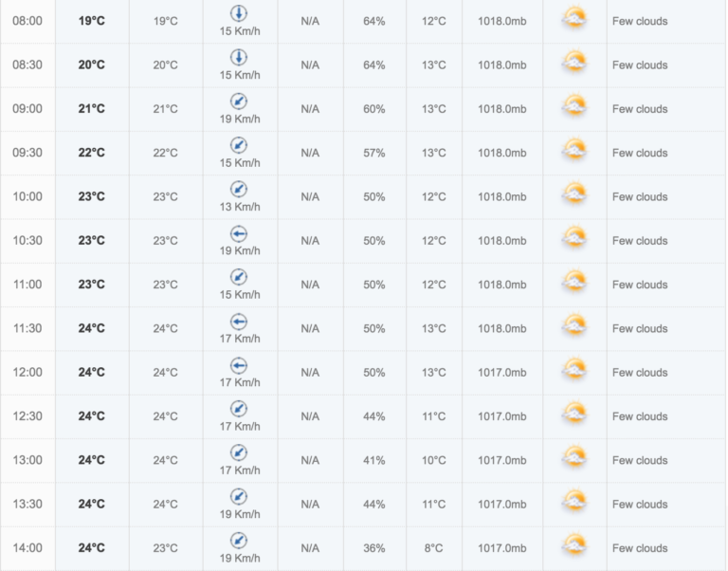The width and height of the screenshot is (728, 571).
Task: Click the 1017.0mb pressure at 13:00
Action: click(x=502, y=460)
